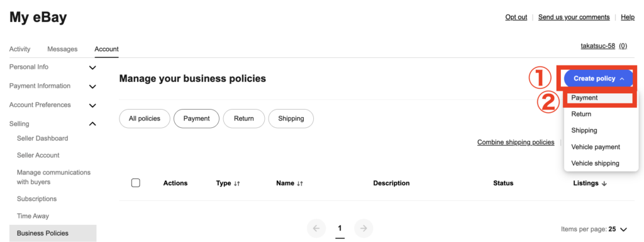Go to the next page arrow
644x242 pixels.
coord(364,228)
